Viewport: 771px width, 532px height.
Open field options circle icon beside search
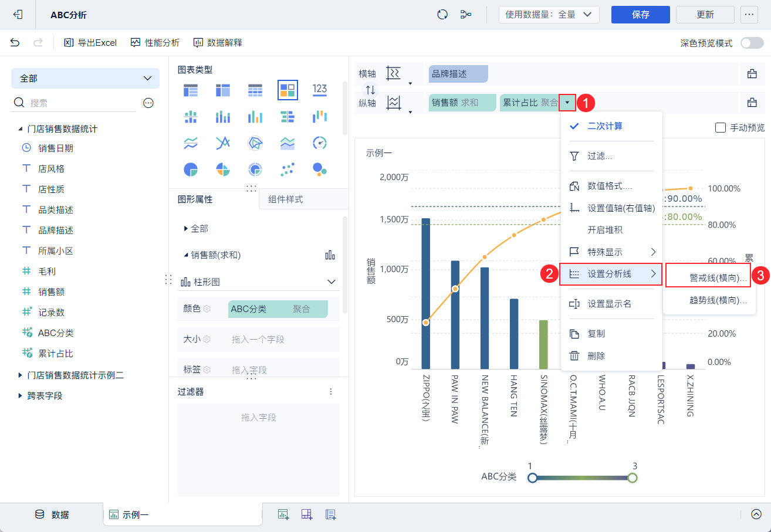(148, 103)
